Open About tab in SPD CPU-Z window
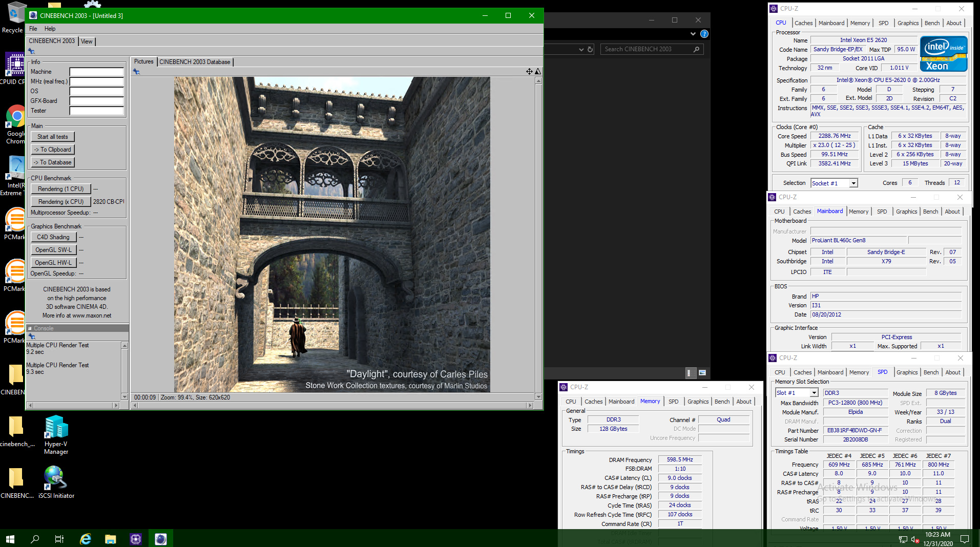The width and height of the screenshot is (980, 547). (x=952, y=372)
